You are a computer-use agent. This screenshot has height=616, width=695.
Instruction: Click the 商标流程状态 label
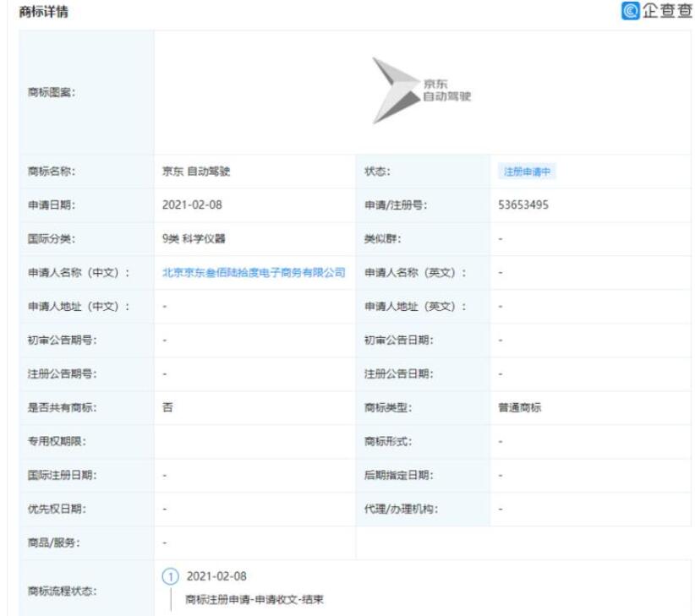[62, 591]
